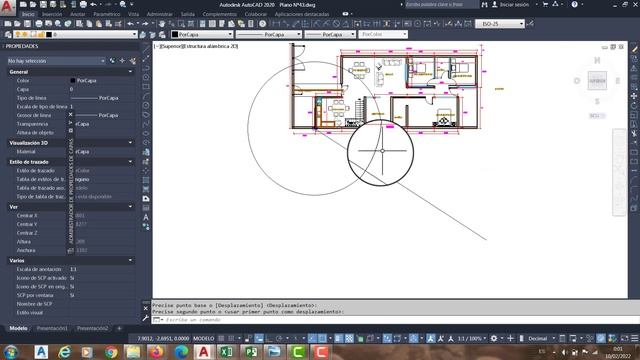Add a new layout with plus button

[x=119, y=328]
